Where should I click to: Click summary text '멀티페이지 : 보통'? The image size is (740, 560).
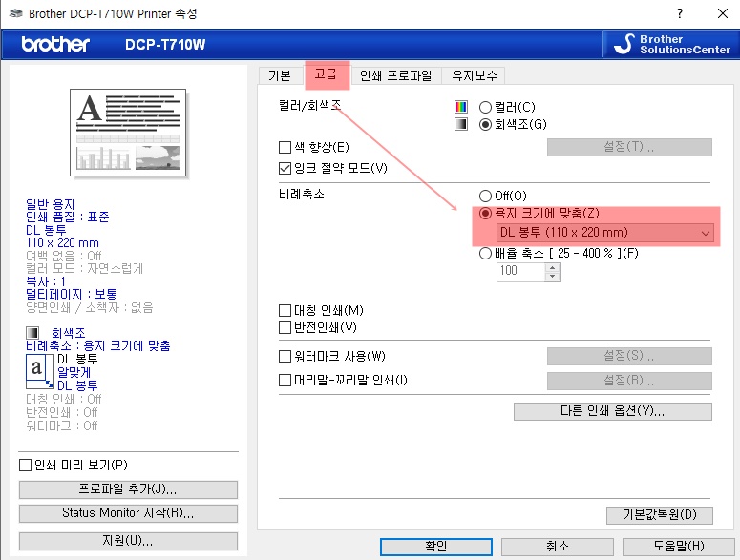[x=72, y=294]
